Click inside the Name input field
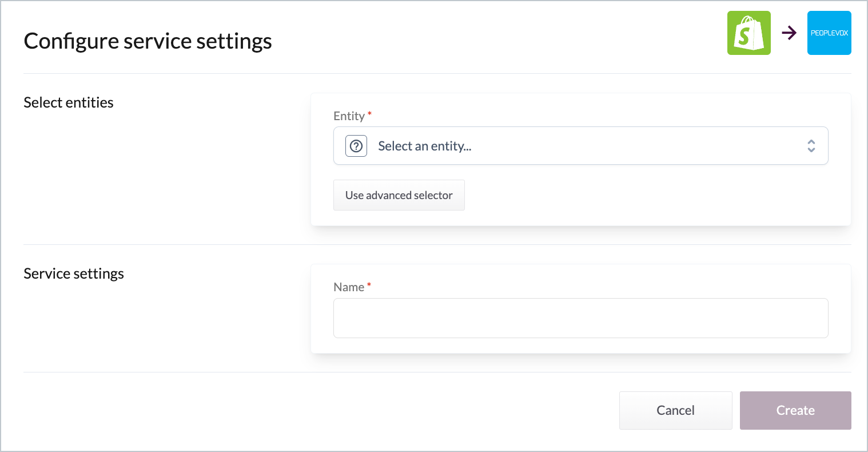This screenshot has height=452, width=868. pos(580,318)
